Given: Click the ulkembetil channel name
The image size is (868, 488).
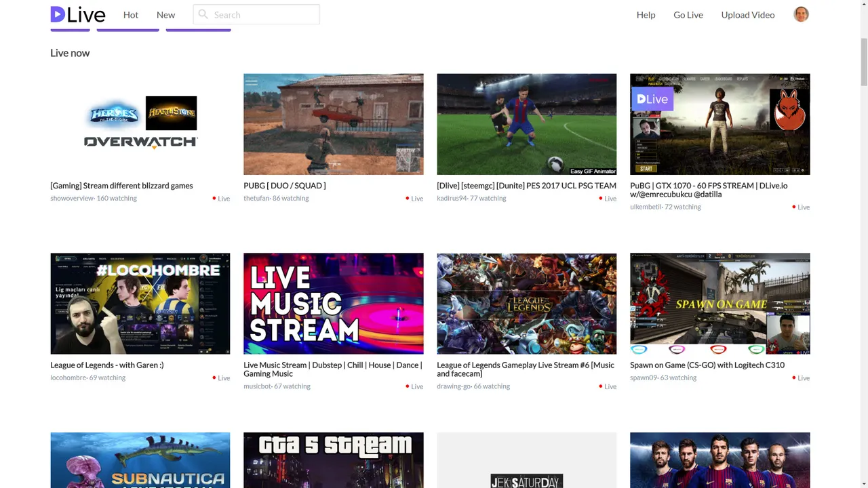Looking at the screenshot, I should click(646, 207).
